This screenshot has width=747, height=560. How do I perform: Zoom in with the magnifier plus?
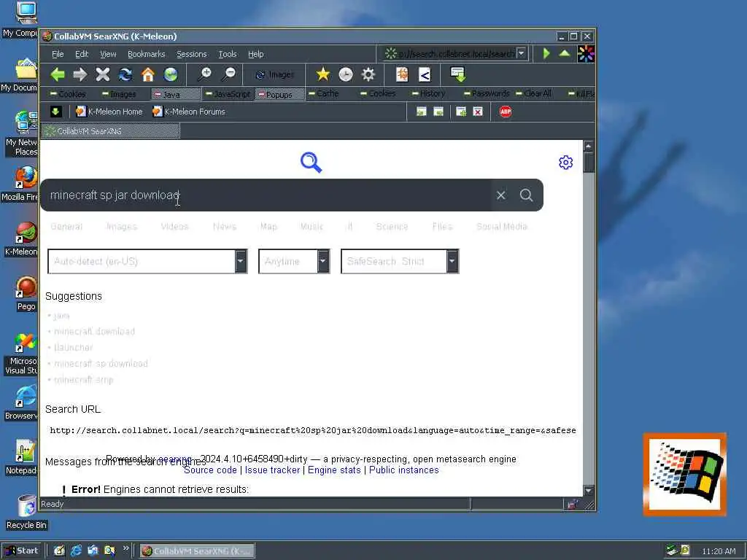click(x=205, y=74)
